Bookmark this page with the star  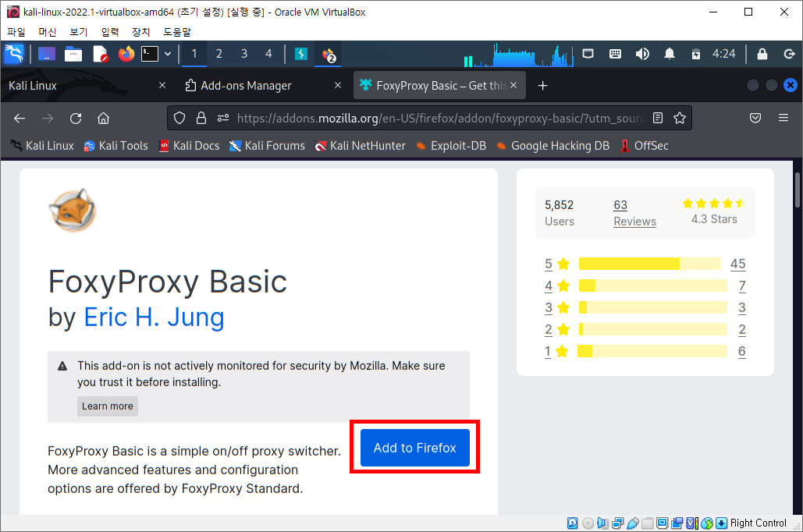[680, 119]
